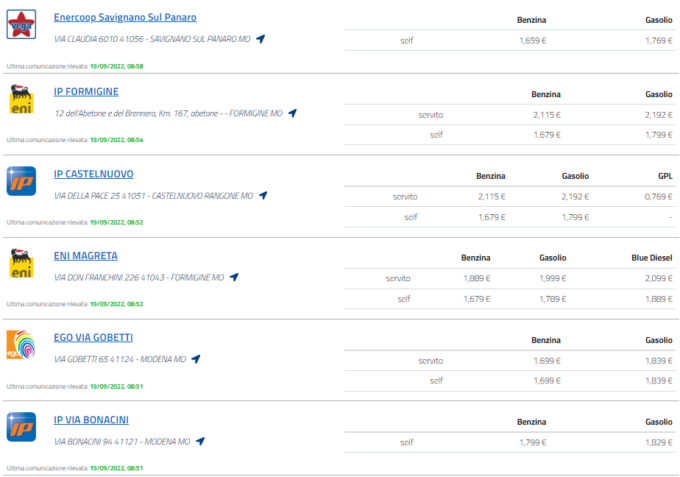Click IP CASTELNUOVO GPL price 0,769 €
Image resolution: width=680 pixels, height=477 pixels.
click(658, 197)
